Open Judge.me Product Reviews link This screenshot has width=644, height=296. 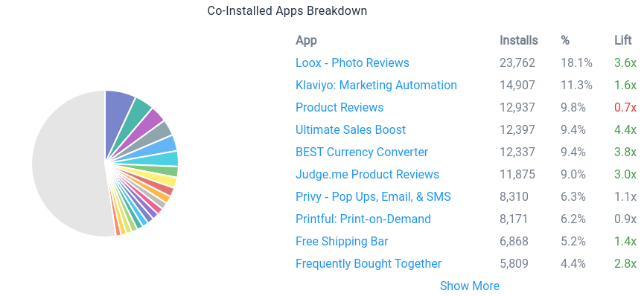click(x=367, y=174)
